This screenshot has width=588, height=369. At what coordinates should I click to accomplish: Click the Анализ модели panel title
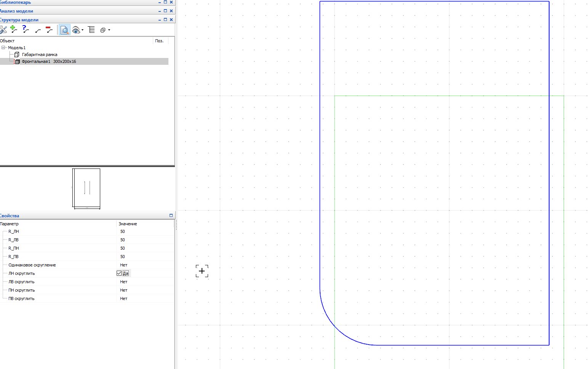pyautogui.click(x=16, y=11)
